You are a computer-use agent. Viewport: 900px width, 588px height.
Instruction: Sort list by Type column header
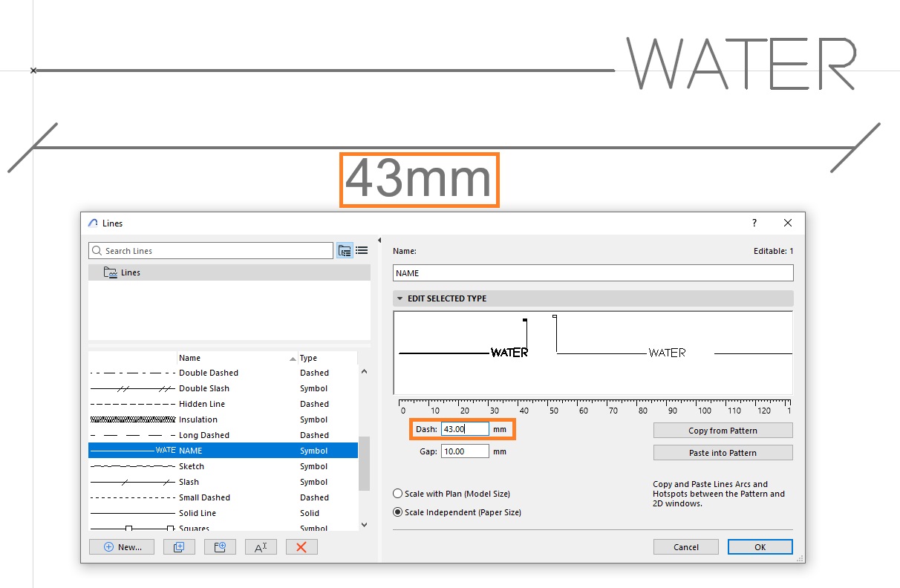pos(327,358)
